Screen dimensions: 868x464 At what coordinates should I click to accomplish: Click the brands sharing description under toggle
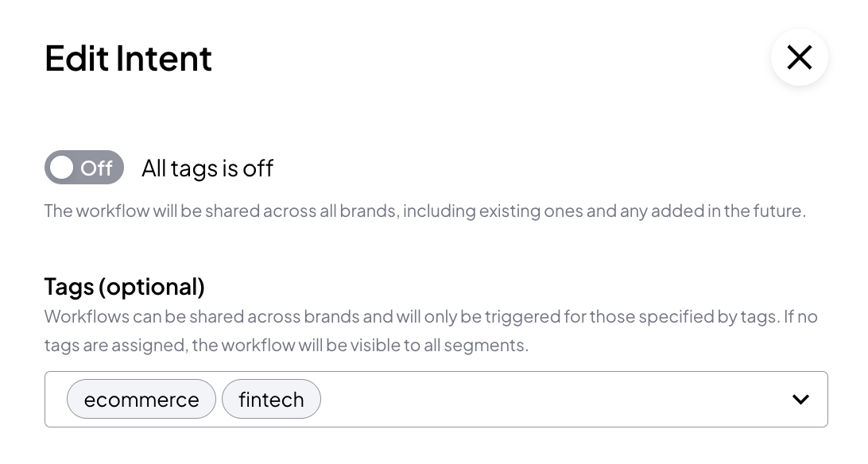click(x=424, y=211)
